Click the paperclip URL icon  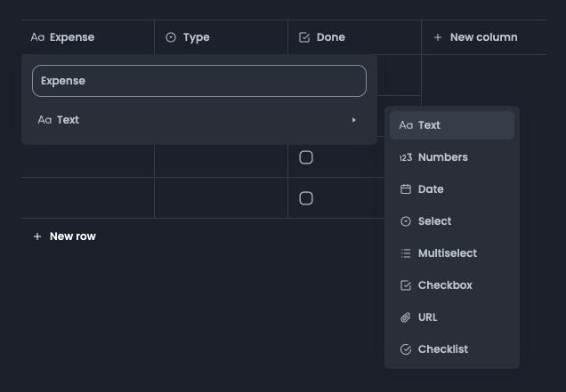(406, 317)
